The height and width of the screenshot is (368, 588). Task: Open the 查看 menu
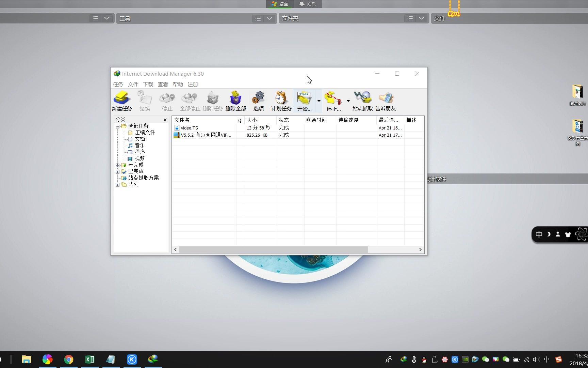pos(163,84)
